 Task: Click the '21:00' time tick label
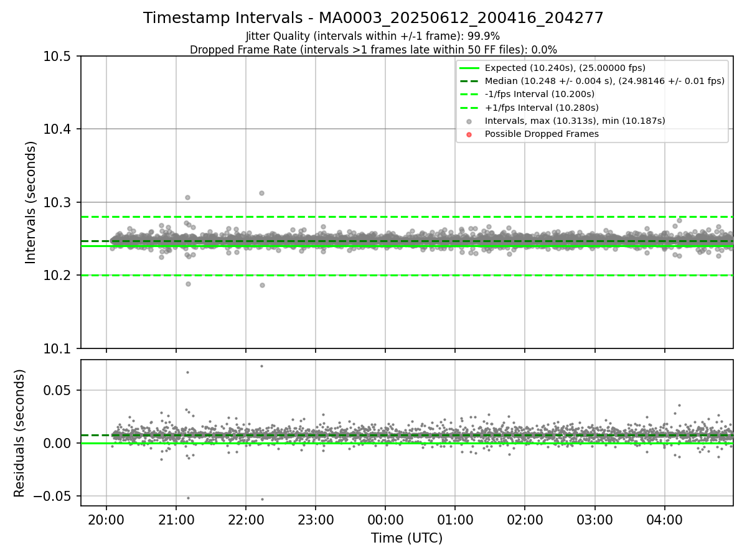pyautogui.click(x=176, y=520)
